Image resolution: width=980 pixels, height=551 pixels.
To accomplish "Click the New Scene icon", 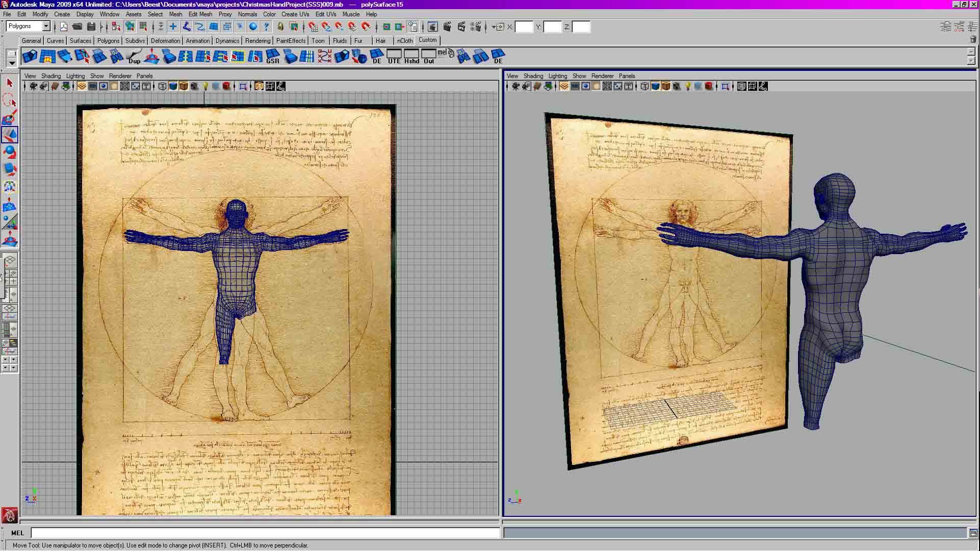I will 64,27.
